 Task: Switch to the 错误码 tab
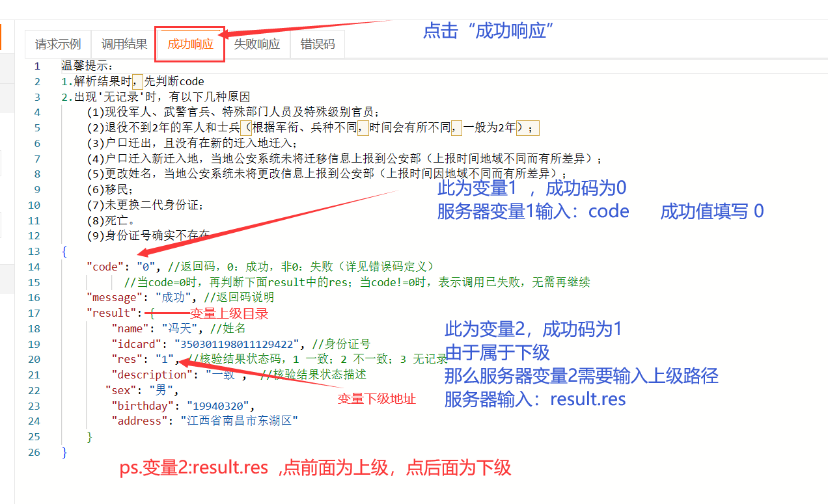point(318,44)
